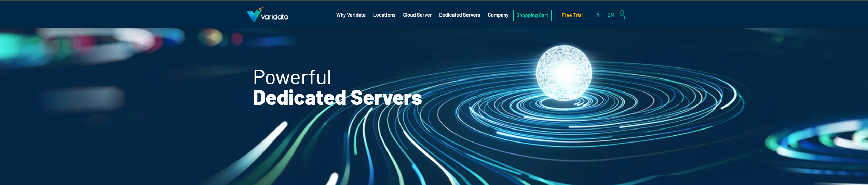
Task: Open the Dedicated Servers menu
Action: [x=460, y=15]
